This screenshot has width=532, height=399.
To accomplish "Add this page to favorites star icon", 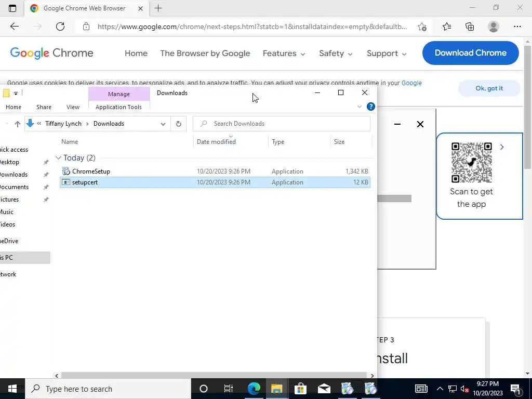I will point(422,26).
